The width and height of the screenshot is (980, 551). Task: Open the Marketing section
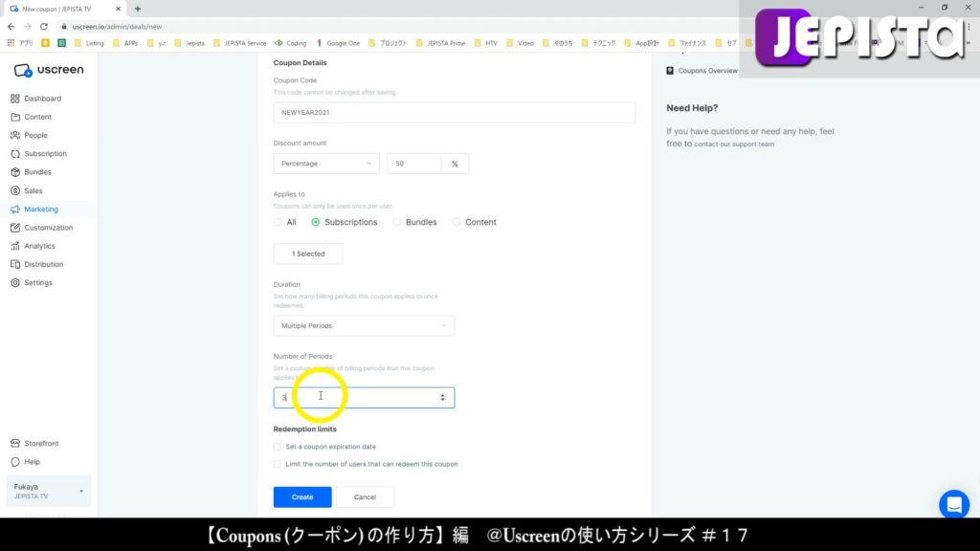point(34,209)
